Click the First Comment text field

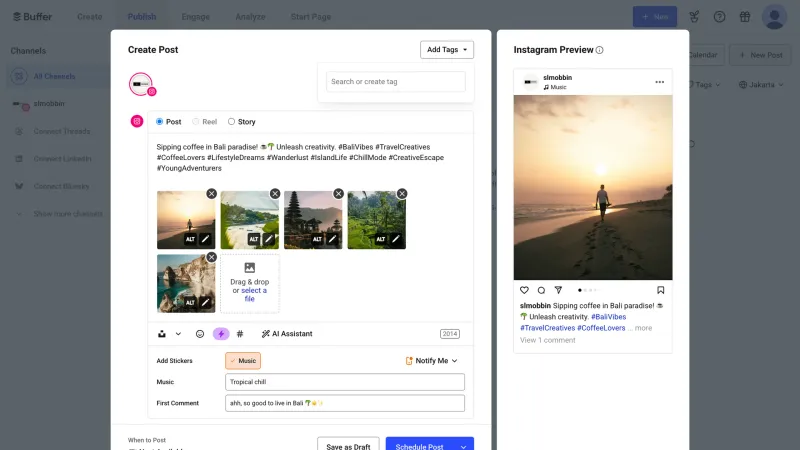pos(345,403)
